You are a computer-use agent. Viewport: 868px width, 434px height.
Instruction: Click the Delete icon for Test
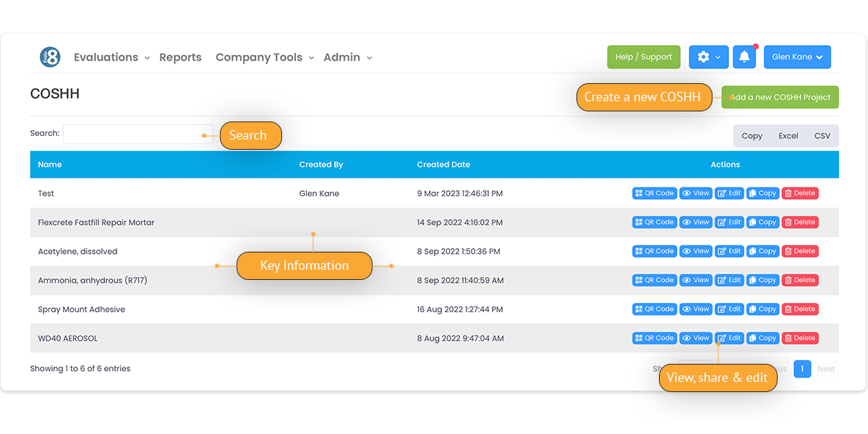(800, 193)
